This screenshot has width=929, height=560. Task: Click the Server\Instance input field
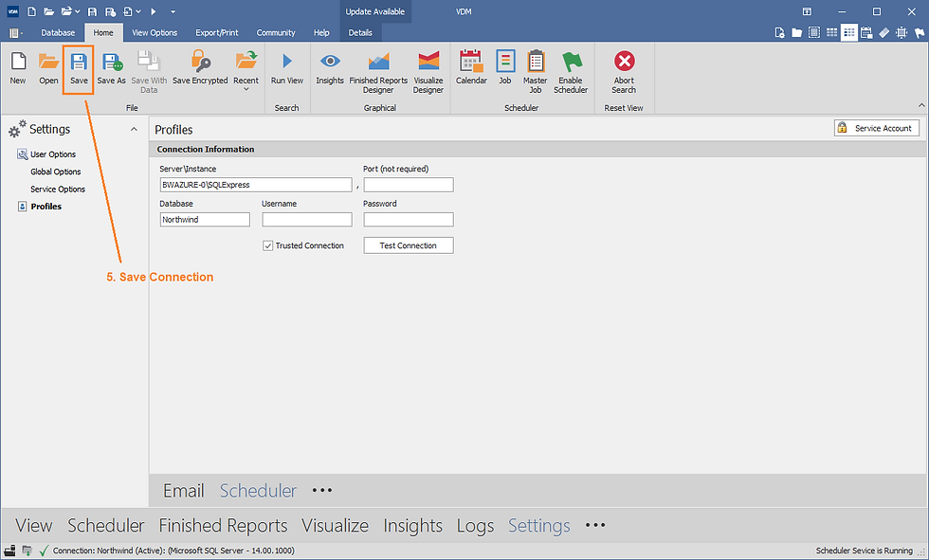click(256, 185)
